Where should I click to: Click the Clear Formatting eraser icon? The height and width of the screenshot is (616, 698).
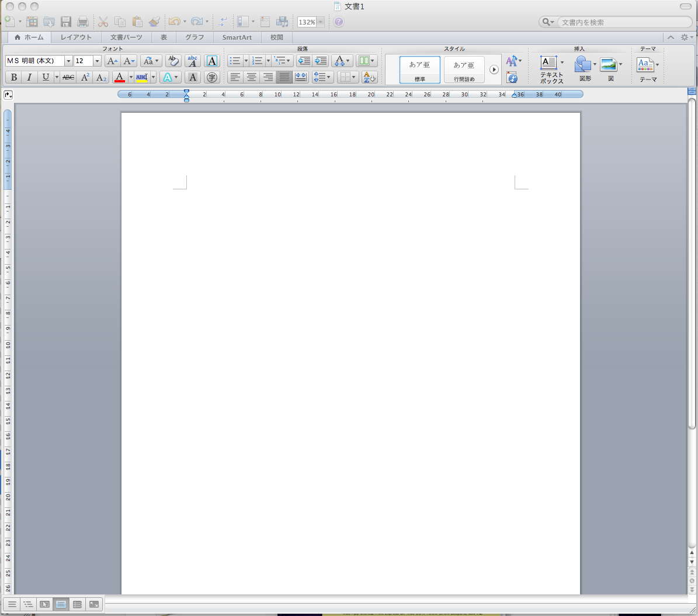point(173,61)
